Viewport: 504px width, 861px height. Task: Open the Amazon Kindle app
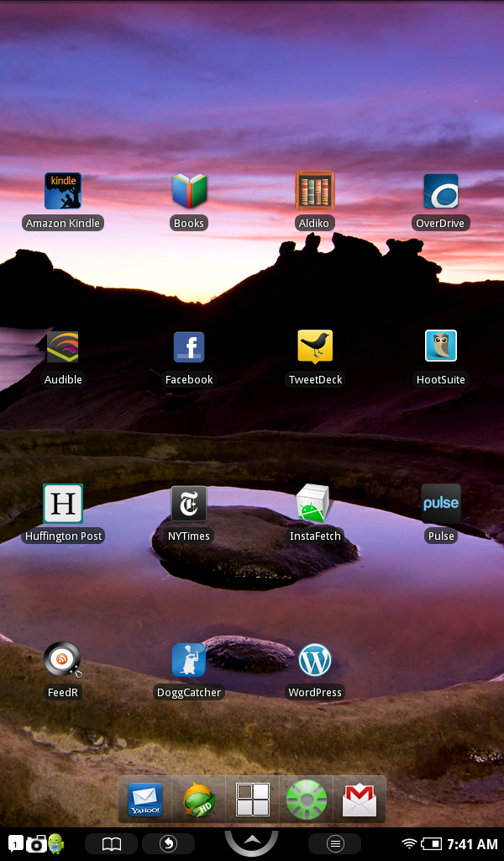click(62, 191)
